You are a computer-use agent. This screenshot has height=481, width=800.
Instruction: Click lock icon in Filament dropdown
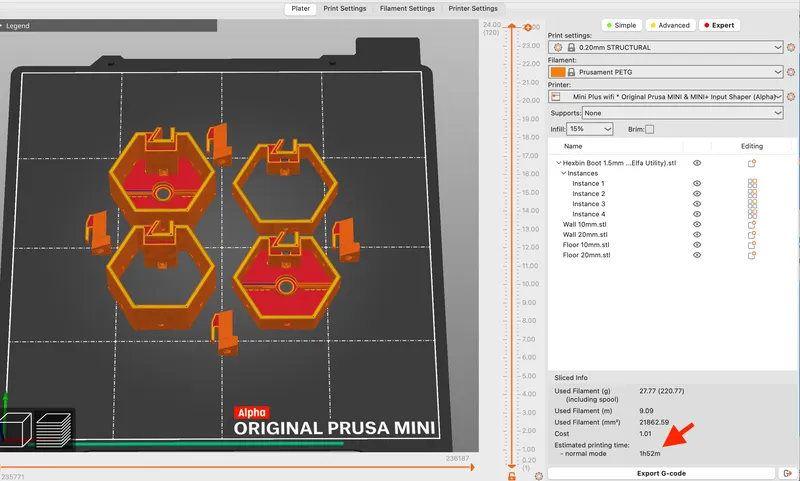(x=571, y=72)
